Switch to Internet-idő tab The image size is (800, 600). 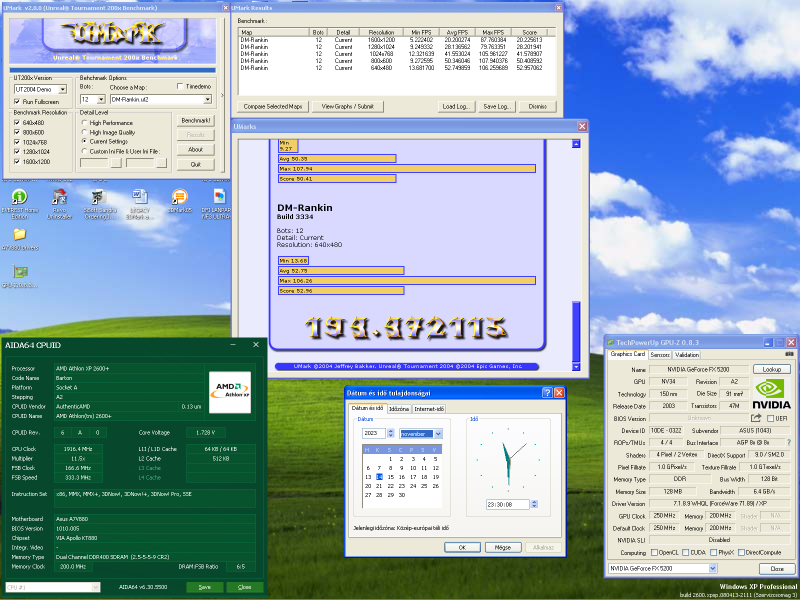click(429, 409)
